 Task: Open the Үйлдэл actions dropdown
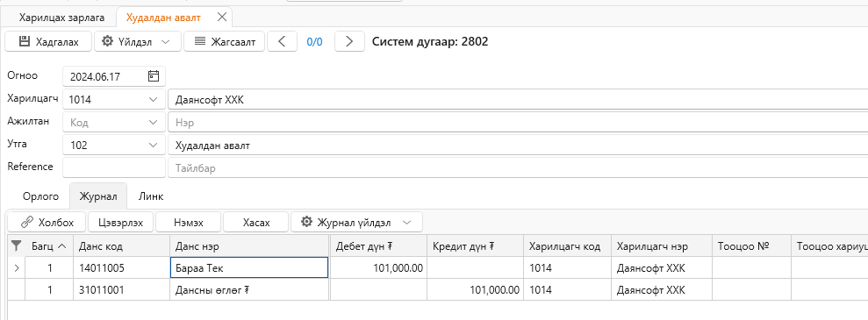[x=137, y=41]
